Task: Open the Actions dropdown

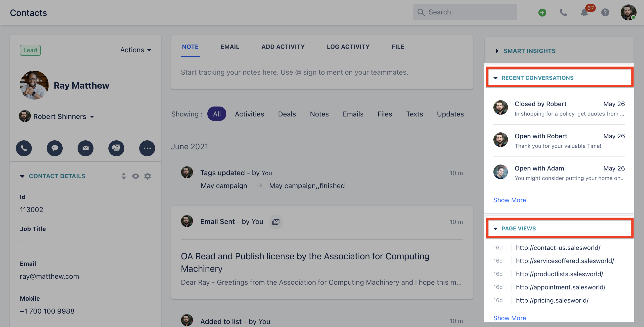Action: 136,50
